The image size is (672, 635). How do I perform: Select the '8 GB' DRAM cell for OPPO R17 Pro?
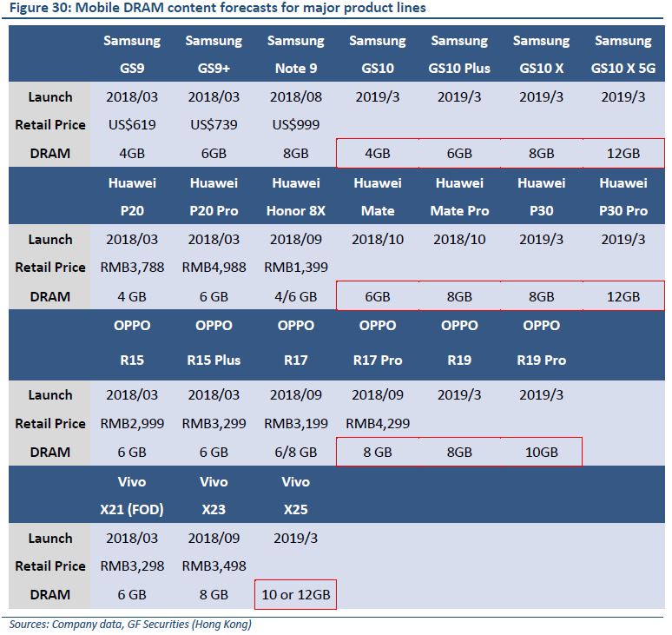tap(378, 453)
